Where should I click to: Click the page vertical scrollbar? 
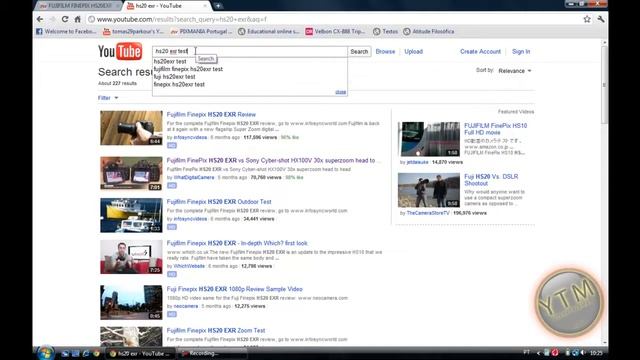[604, 85]
